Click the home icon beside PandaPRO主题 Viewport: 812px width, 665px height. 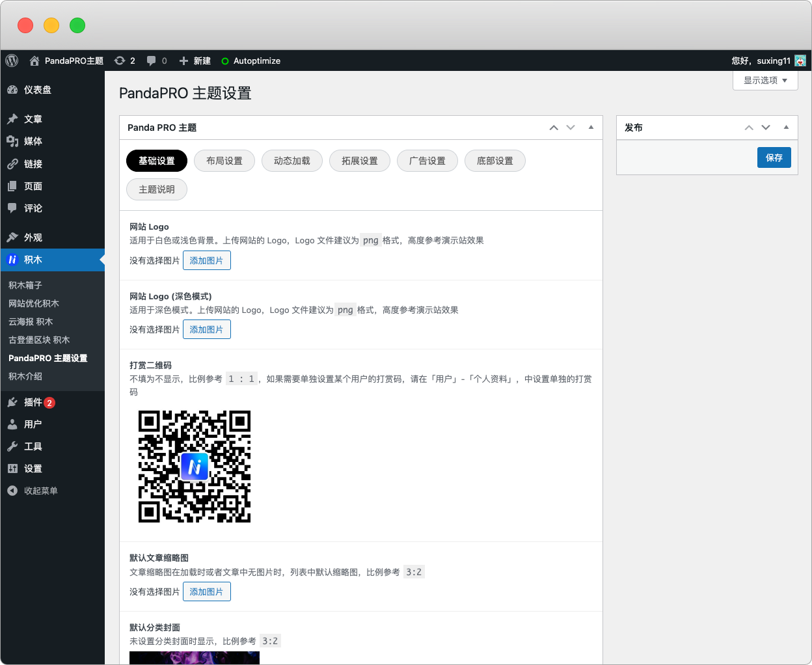coord(34,61)
